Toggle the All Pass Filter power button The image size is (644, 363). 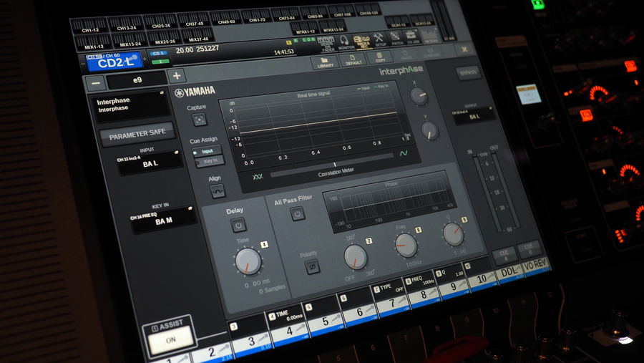(298, 213)
